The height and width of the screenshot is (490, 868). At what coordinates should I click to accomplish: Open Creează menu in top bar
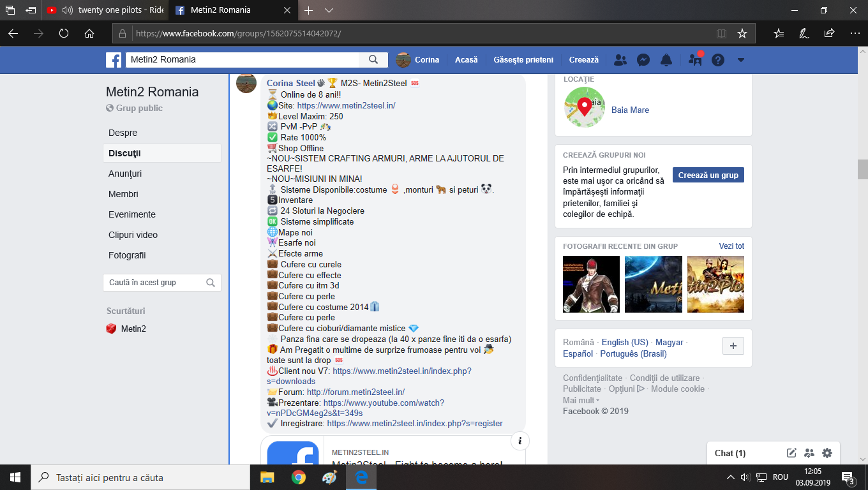(584, 60)
